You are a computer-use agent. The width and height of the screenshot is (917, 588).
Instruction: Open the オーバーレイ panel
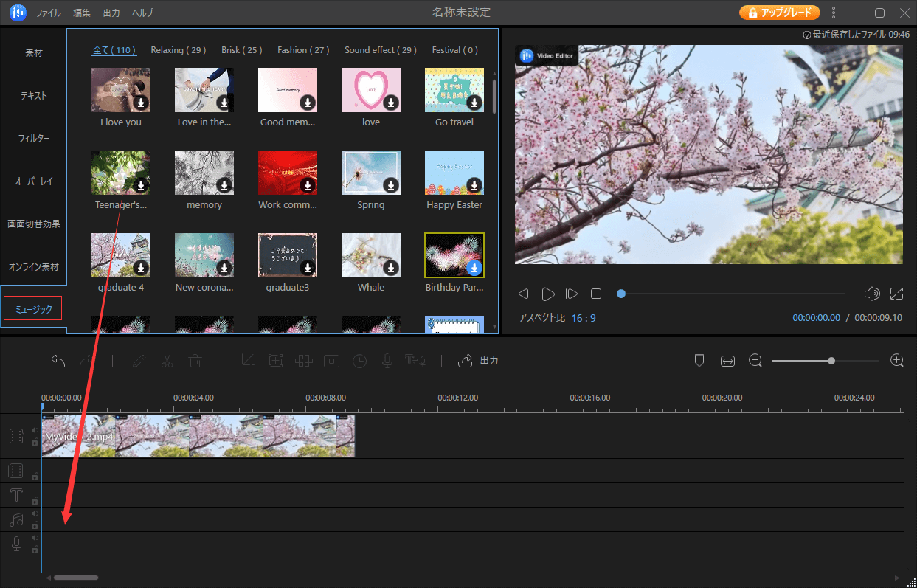[x=34, y=181]
